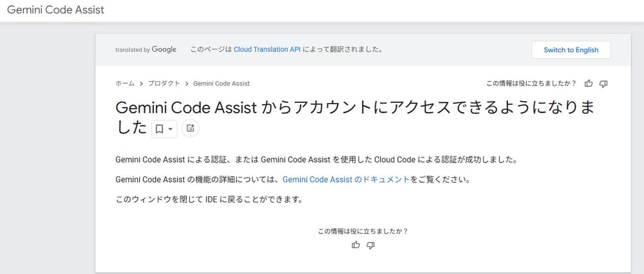
Task: Open the bookmark dropdown beside the title
Action: click(164, 129)
